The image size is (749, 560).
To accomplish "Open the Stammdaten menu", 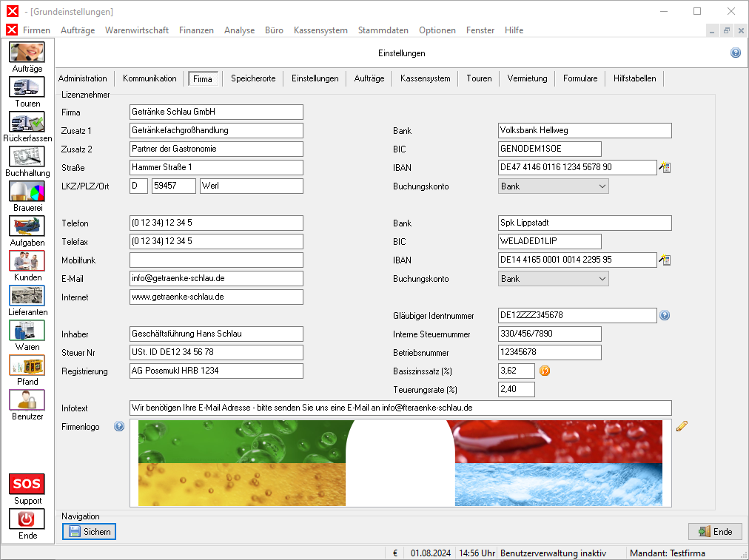I will [x=383, y=30].
